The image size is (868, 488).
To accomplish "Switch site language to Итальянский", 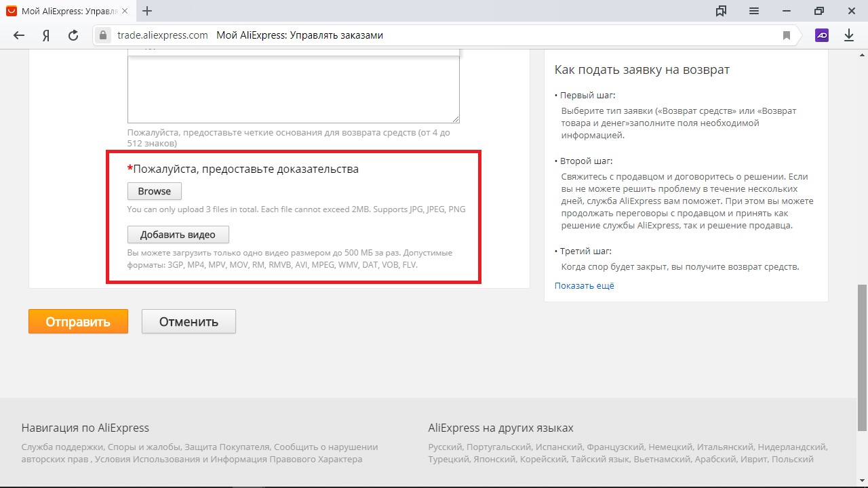I will pos(726,447).
